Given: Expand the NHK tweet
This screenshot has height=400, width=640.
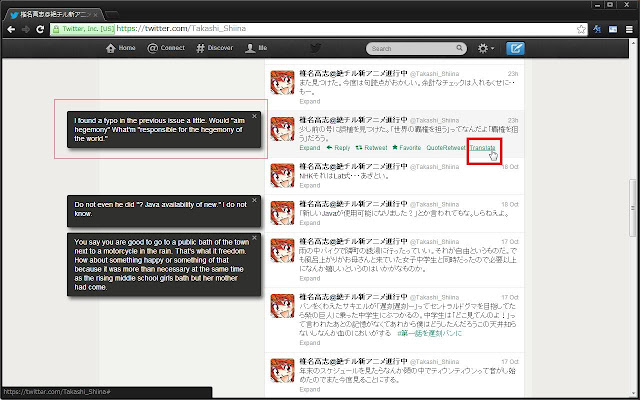Looking at the screenshot, I should (310, 185).
